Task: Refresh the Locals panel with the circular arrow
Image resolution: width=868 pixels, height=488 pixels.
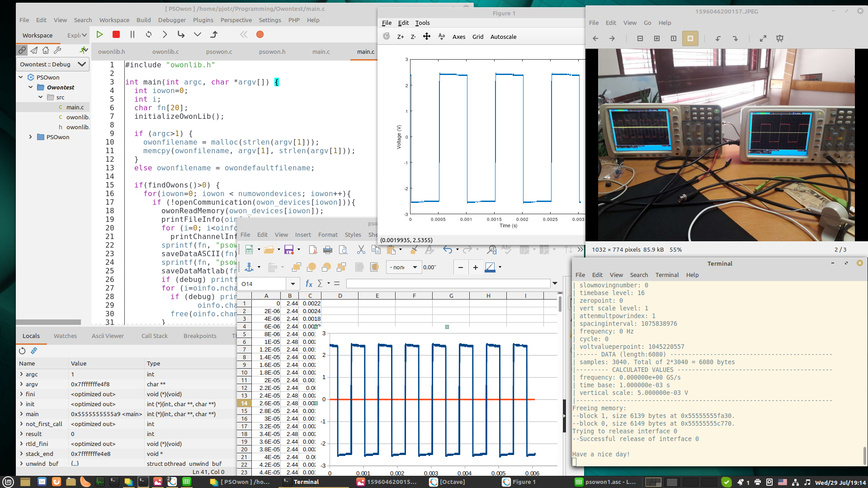Action: [22, 351]
